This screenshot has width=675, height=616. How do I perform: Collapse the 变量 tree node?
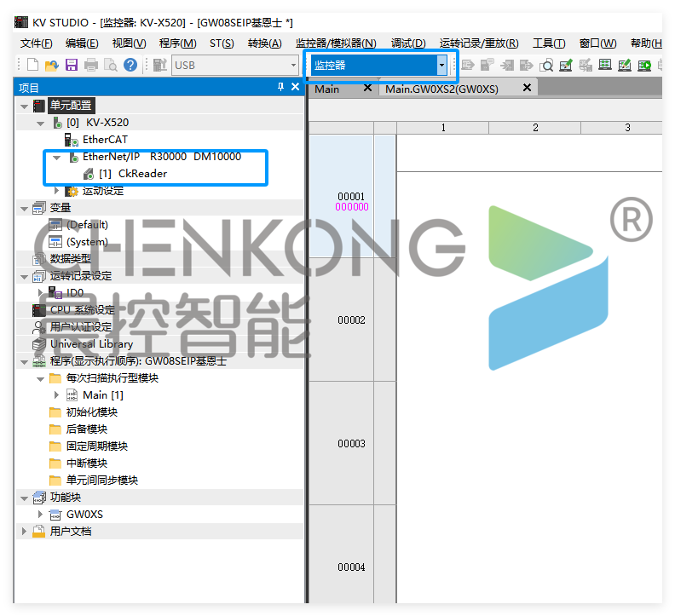[x=24, y=209]
